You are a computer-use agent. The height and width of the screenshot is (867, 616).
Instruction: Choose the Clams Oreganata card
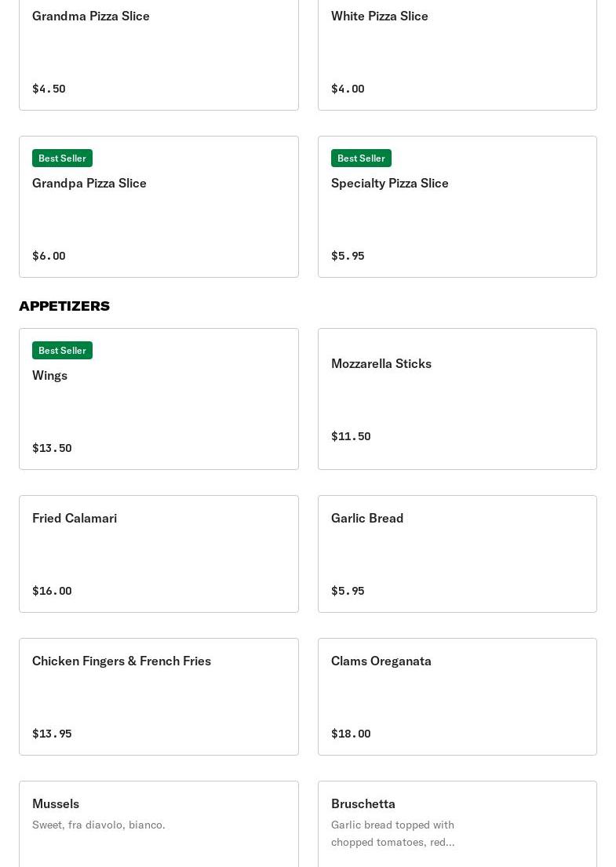pyautogui.click(x=457, y=697)
